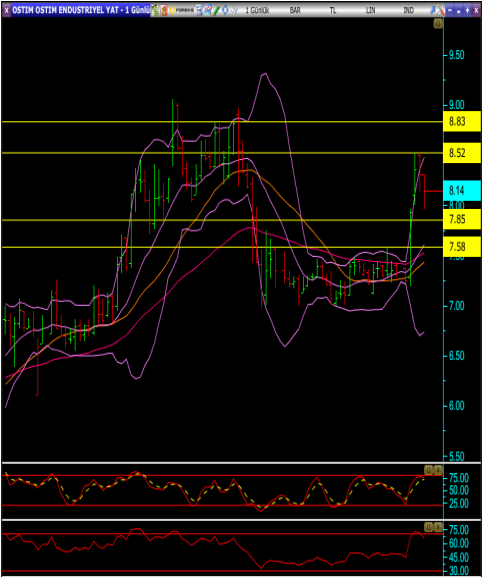The image size is (484, 578).
Task: Open the 1 Günlük period dropdown
Action: point(257,10)
